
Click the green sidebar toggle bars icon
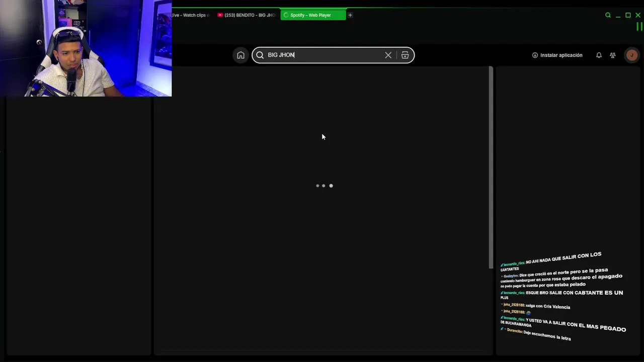coord(639,27)
